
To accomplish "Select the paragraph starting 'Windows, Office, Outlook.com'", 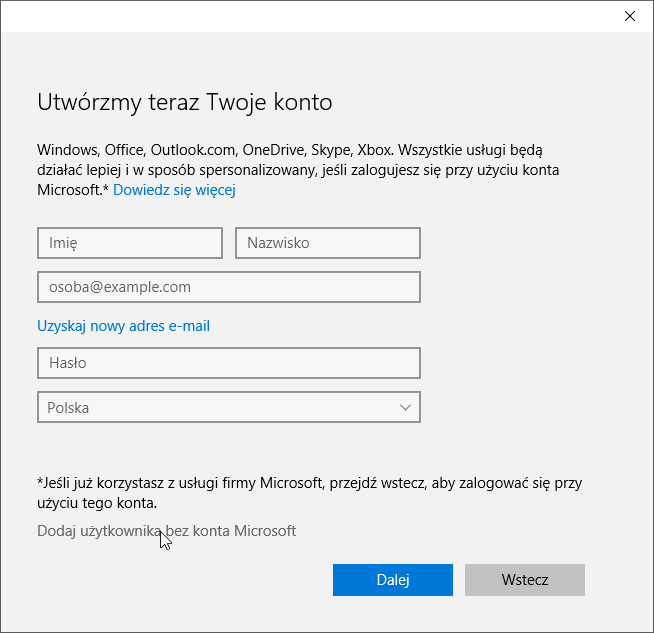I will coord(298,170).
